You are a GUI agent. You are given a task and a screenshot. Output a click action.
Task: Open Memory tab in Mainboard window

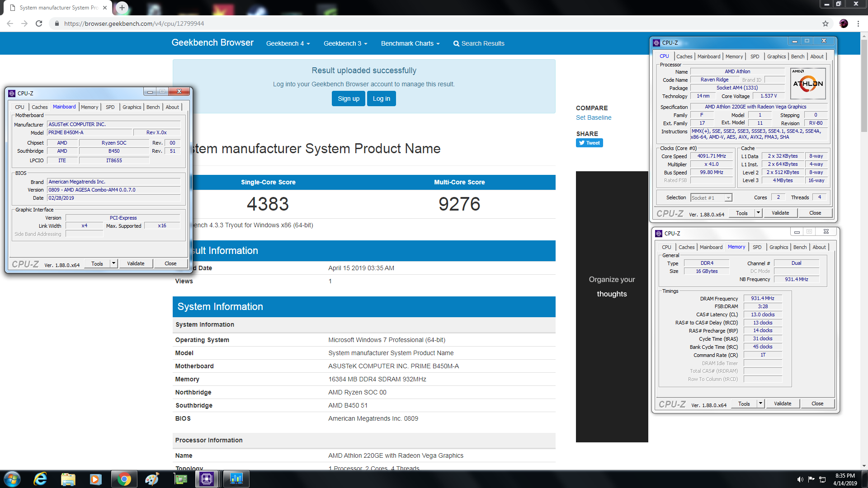click(x=90, y=107)
